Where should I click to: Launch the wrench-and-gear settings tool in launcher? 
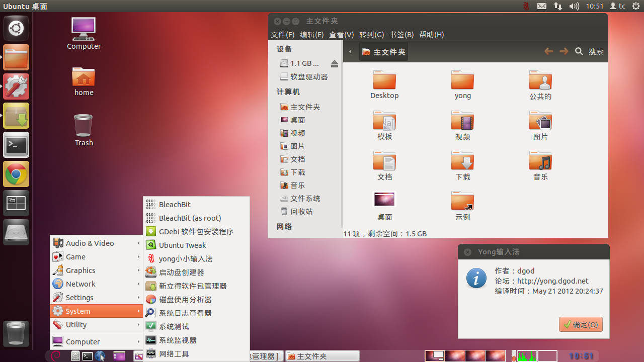(x=16, y=86)
